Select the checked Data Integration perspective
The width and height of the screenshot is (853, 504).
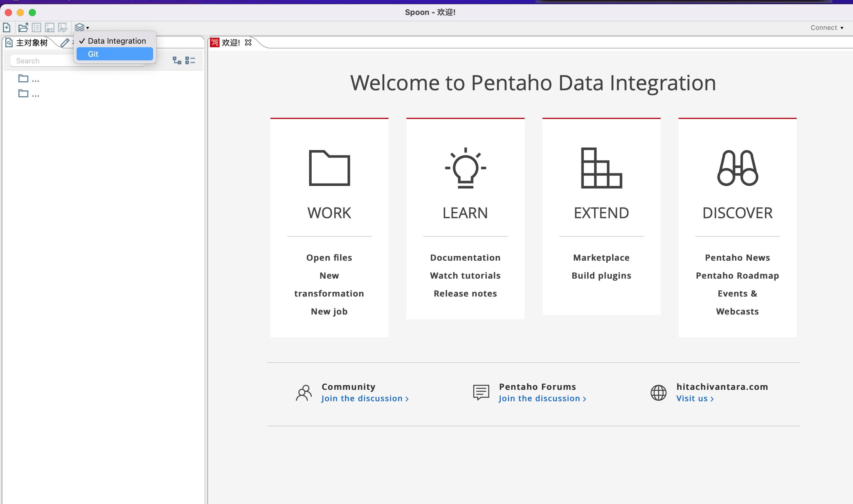[115, 41]
